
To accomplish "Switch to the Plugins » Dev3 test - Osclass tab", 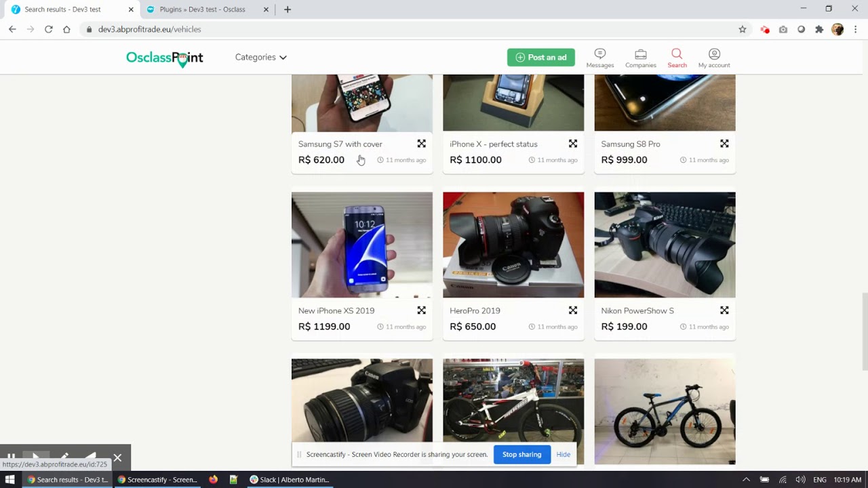I will [x=203, y=9].
